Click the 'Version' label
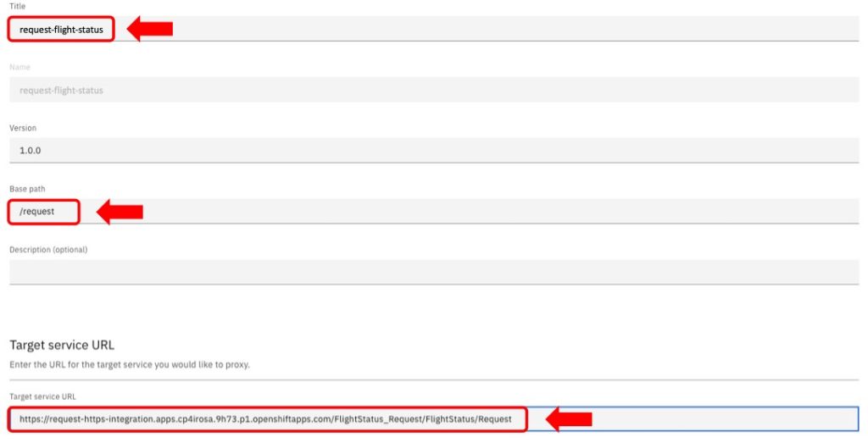868x443 pixels. point(23,128)
